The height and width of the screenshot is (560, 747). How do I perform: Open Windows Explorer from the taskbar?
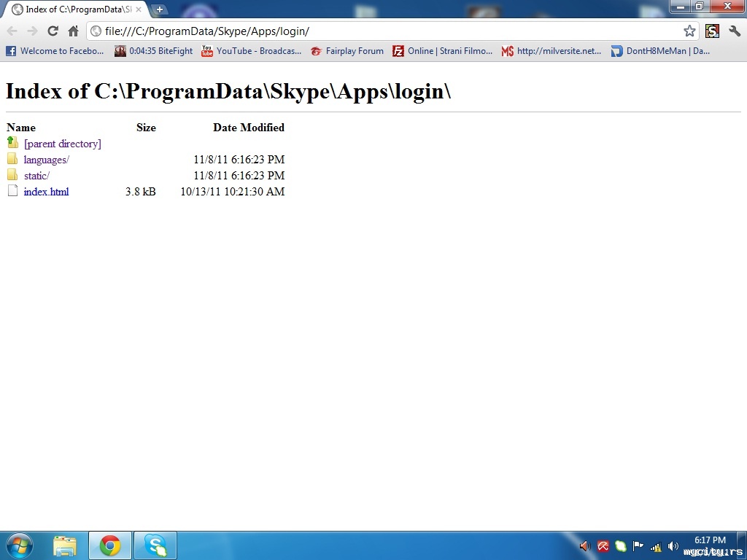pos(65,545)
